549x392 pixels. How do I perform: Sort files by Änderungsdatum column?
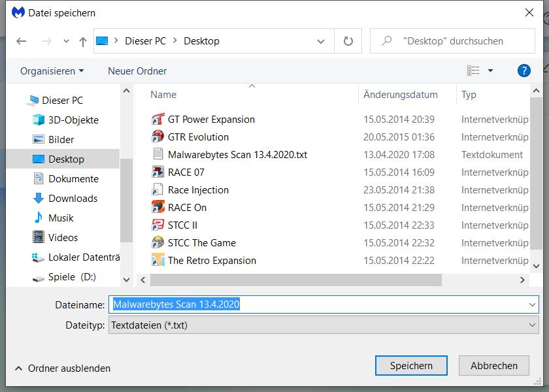point(400,95)
